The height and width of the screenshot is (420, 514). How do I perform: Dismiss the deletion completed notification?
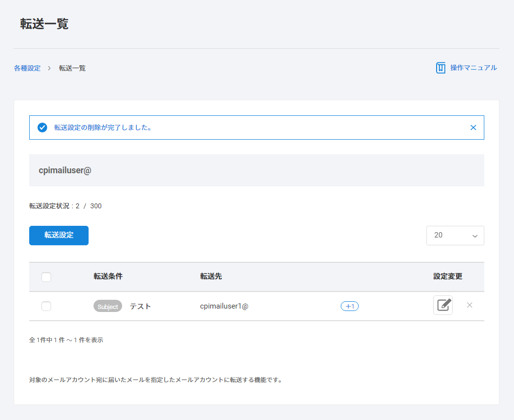pyautogui.click(x=473, y=128)
